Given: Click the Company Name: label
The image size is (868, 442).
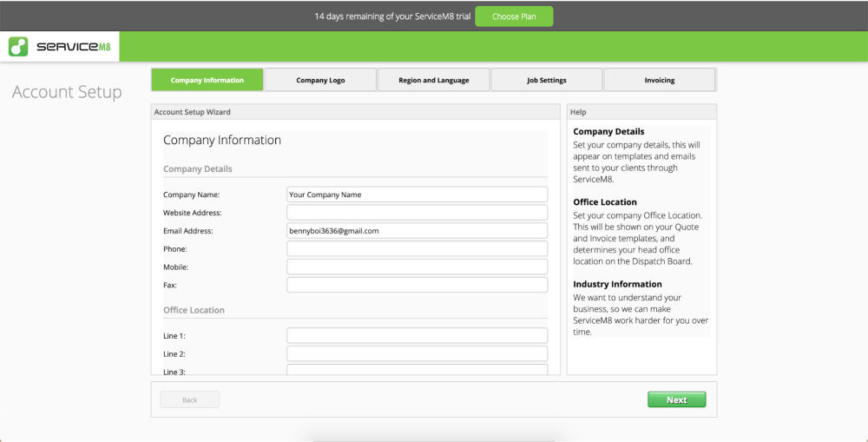Looking at the screenshot, I should pyautogui.click(x=192, y=195).
